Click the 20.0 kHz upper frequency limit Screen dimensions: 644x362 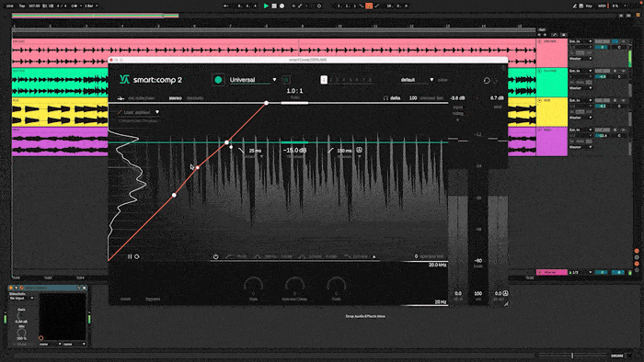click(437, 266)
